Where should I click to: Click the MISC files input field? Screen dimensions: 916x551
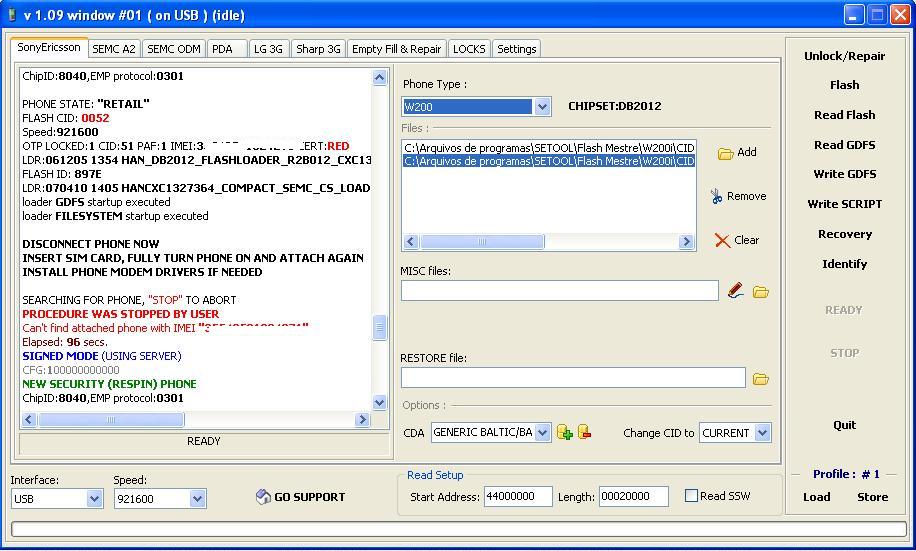click(x=560, y=291)
